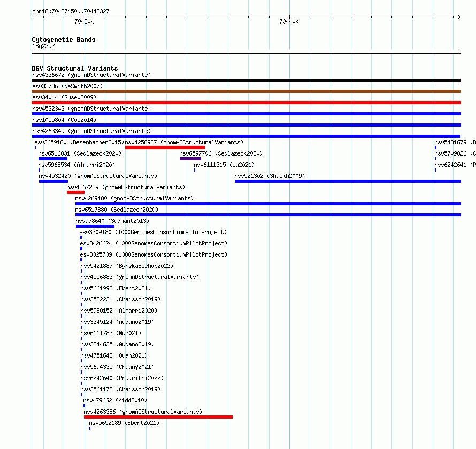Click nsv6242640 (Prakrithi2022) label
The image size is (476, 449).
122,378
